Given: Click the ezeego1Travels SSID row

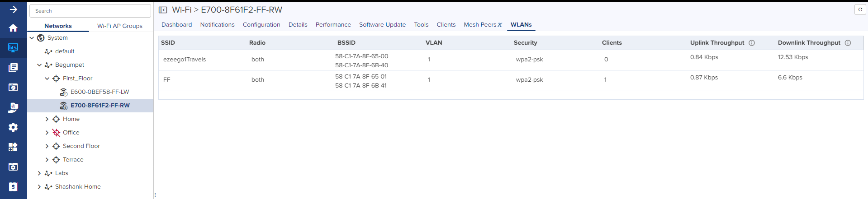Looking at the screenshot, I should click(185, 60).
